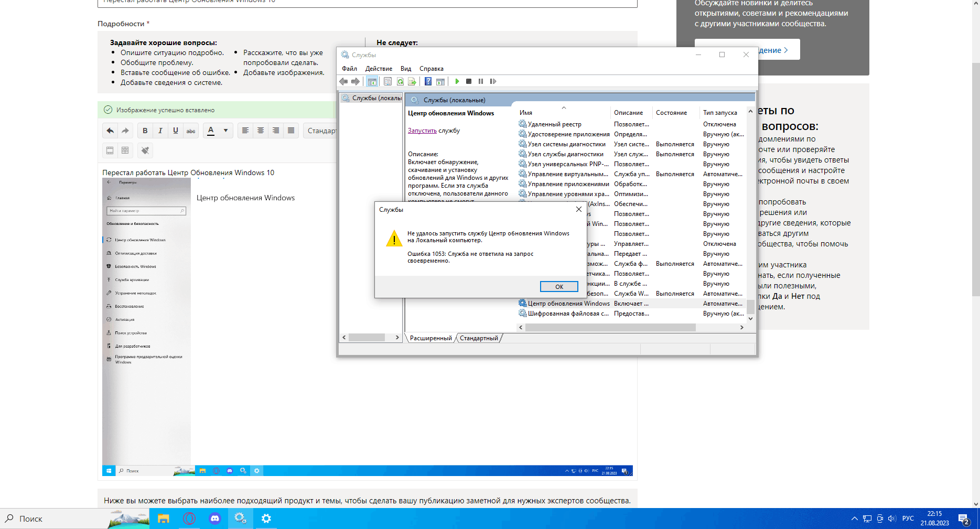980x529 pixels.
Task: Toggle strikethrough abc formatting in the editor
Action: pyautogui.click(x=190, y=131)
